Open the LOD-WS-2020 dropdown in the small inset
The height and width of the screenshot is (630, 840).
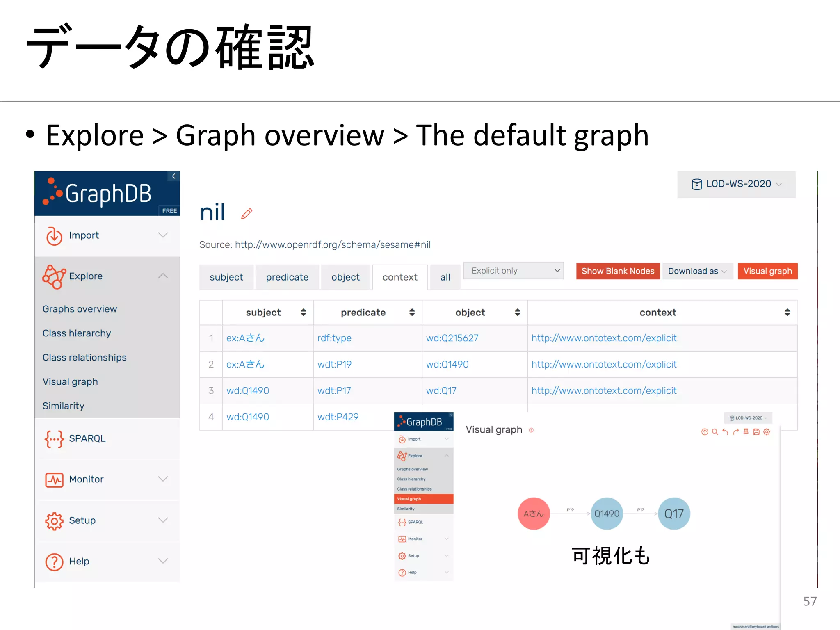coord(748,418)
